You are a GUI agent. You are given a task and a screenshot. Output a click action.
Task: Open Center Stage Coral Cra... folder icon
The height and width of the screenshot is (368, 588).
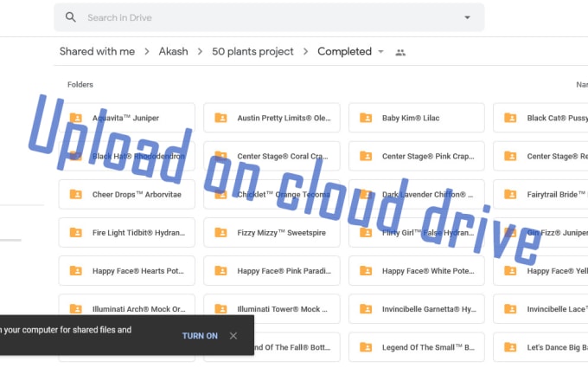pos(220,156)
